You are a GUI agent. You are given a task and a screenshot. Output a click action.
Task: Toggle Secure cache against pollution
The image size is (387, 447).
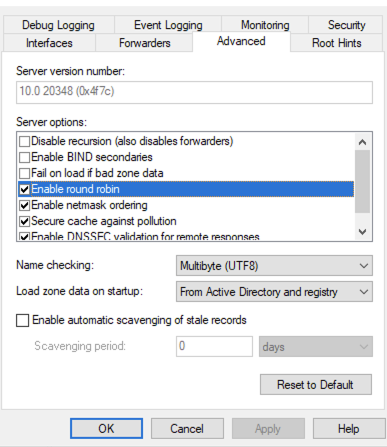[x=24, y=221]
